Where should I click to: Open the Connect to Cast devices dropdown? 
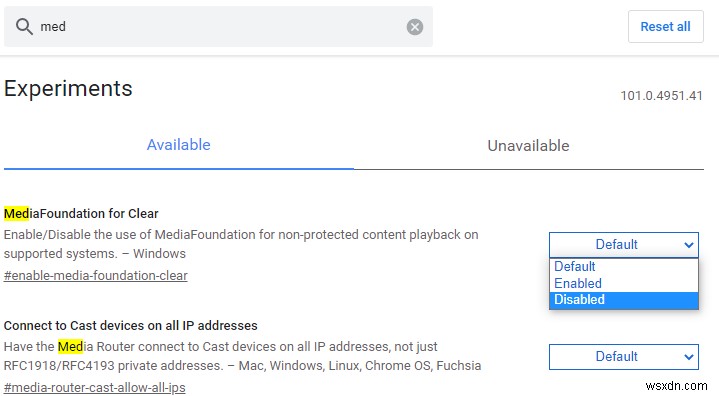pos(624,357)
